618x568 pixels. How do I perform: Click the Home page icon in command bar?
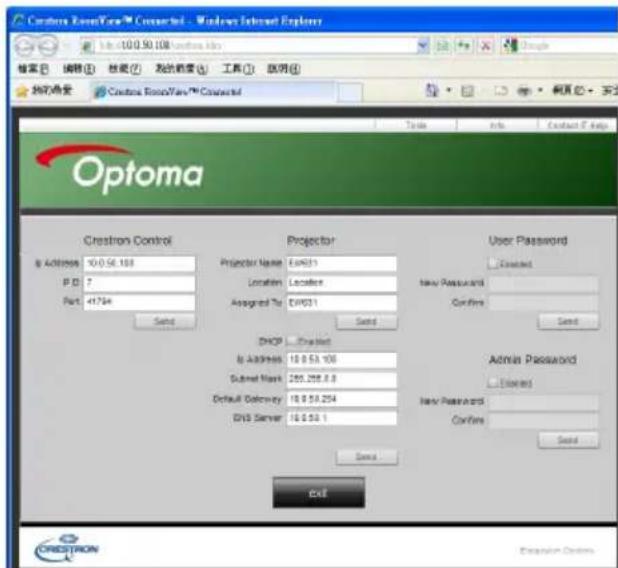pos(432,91)
